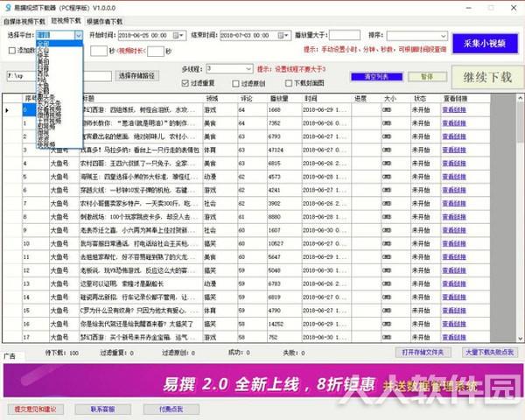Image resolution: width=525 pixels, height=420 pixels.
Task: Click the blue 清空列表 button
Action: [x=376, y=77]
